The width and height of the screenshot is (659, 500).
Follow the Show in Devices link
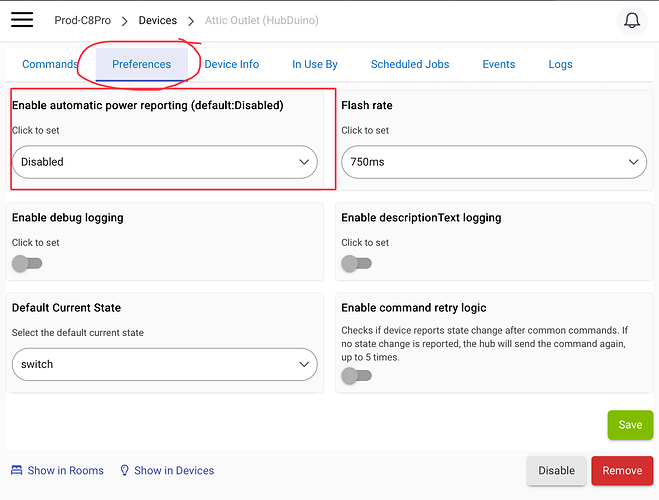tap(174, 470)
